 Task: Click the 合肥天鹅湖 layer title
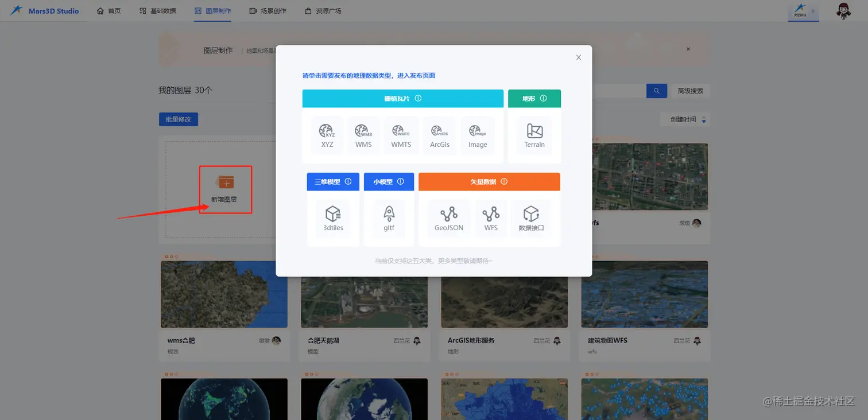click(x=323, y=340)
